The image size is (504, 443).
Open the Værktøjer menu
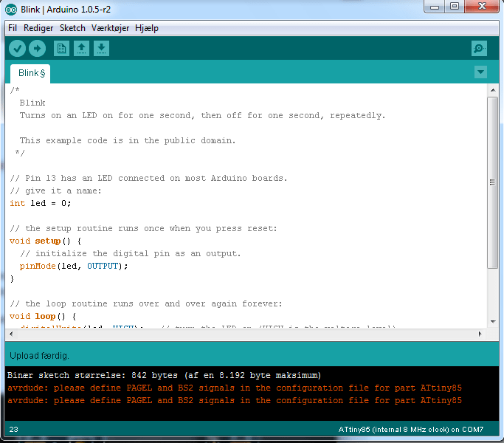110,28
